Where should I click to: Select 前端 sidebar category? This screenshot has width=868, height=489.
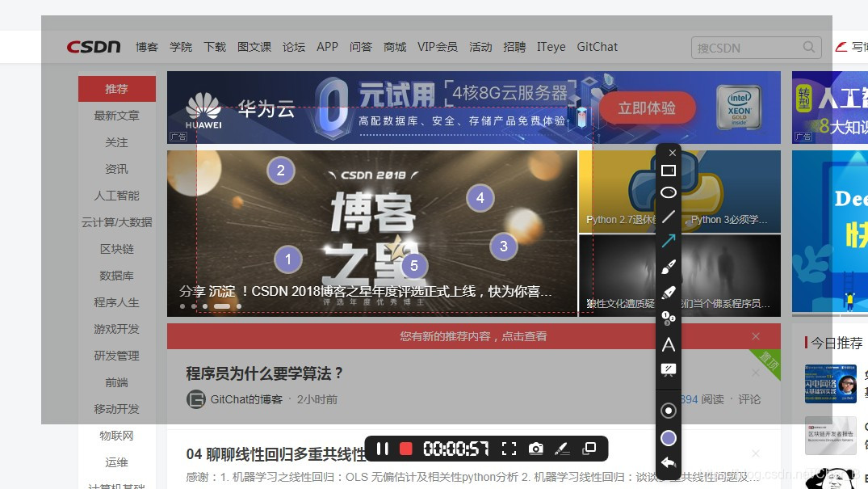117,382
